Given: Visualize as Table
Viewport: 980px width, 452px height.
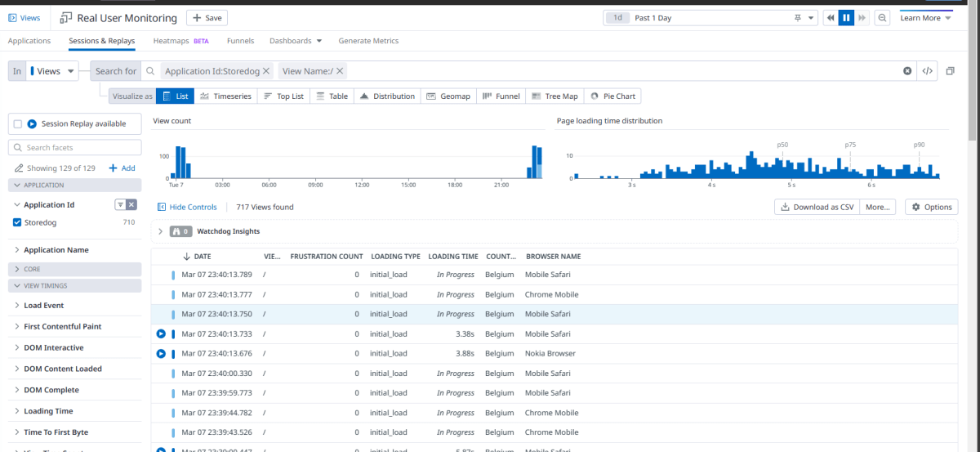Looking at the screenshot, I should tap(332, 96).
